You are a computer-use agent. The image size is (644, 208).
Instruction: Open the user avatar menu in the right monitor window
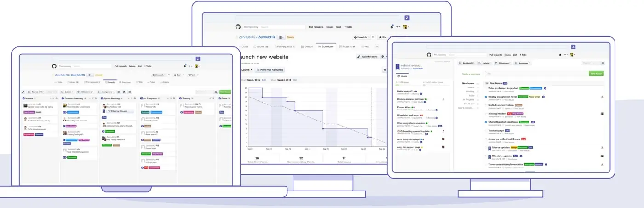(573, 55)
